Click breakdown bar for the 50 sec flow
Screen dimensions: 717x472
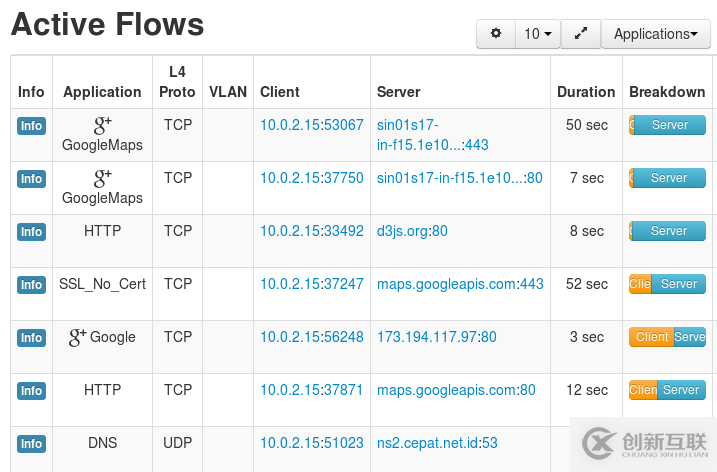point(667,125)
